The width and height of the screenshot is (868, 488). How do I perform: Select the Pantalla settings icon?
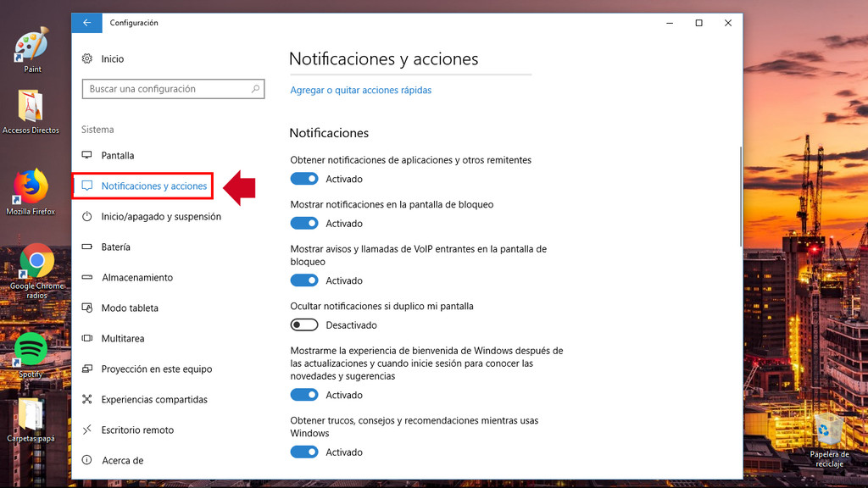coord(88,155)
